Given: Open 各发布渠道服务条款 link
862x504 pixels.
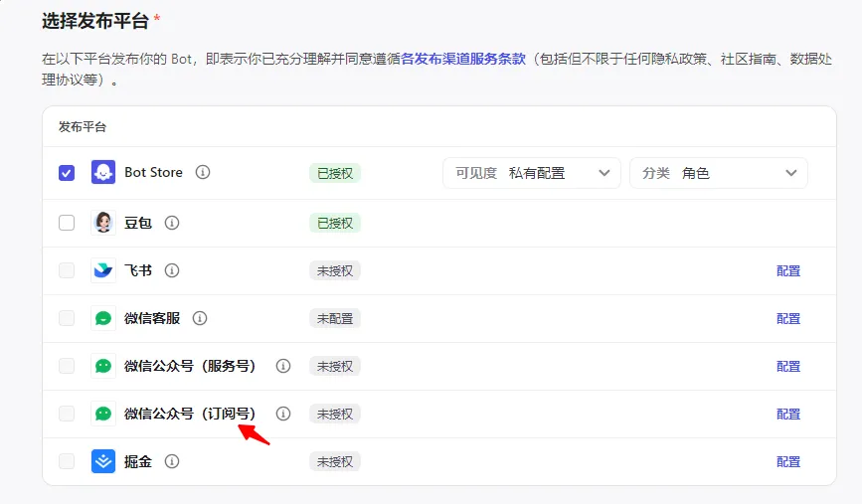Looking at the screenshot, I should click(462, 59).
